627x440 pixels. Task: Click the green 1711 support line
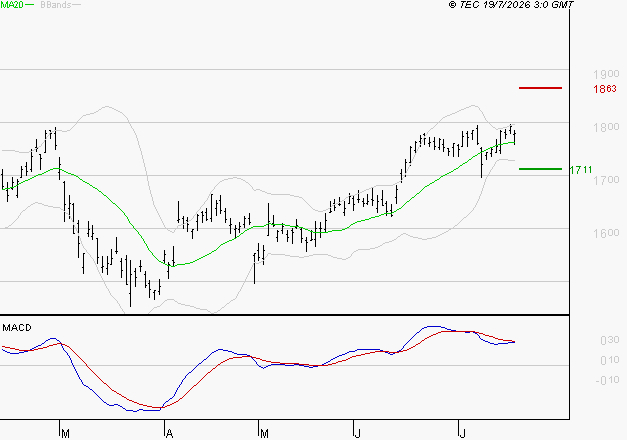[x=540, y=169]
